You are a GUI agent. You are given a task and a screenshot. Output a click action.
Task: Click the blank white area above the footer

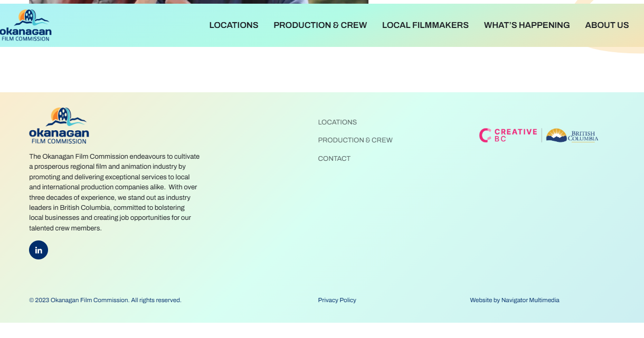click(317, 70)
